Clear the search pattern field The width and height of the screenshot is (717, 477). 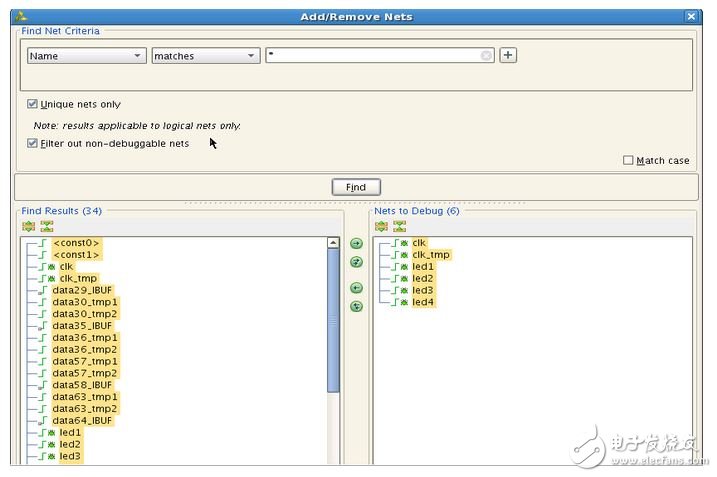tap(487, 56)
